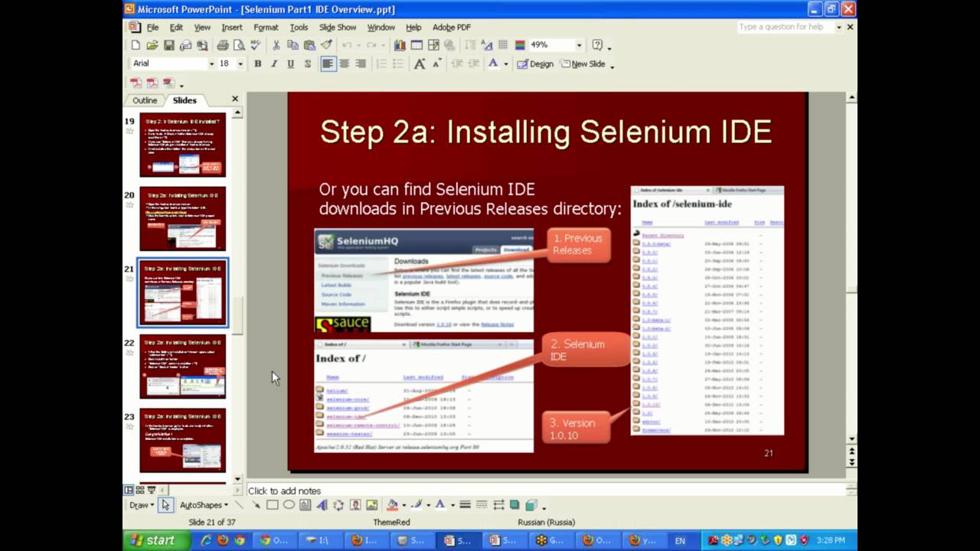Close the Outline/Slides pane with X
Viewport: 980px width, 551px height.
[x=235, y=99]
